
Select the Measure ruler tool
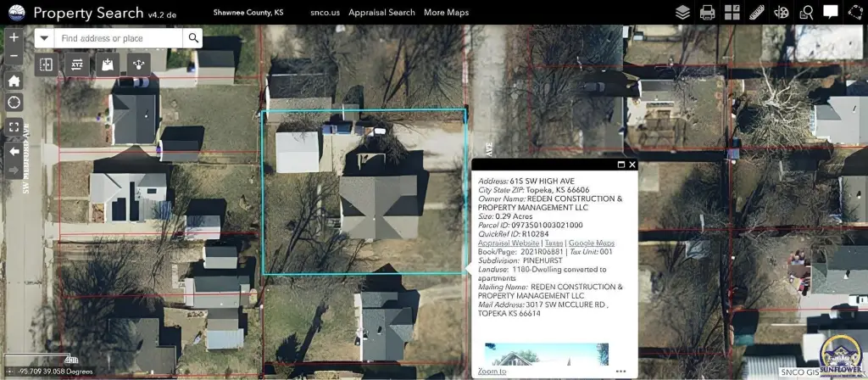pyautogui.click(x=756, y=13)
